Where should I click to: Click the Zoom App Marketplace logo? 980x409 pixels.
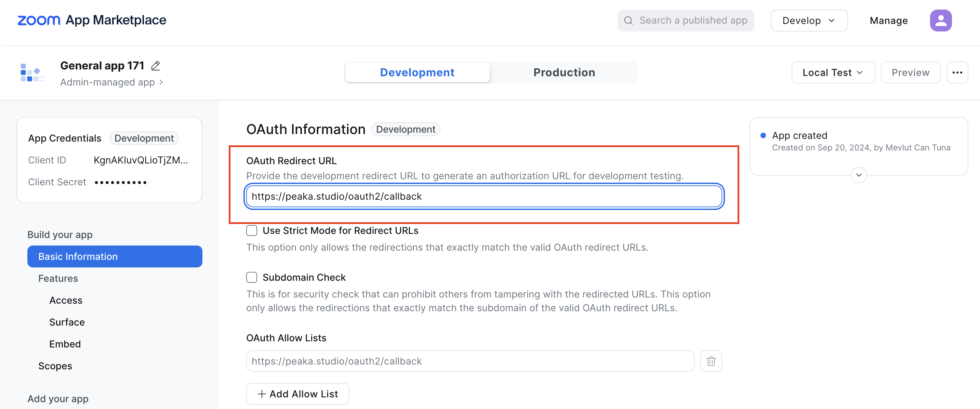point(92,20)
